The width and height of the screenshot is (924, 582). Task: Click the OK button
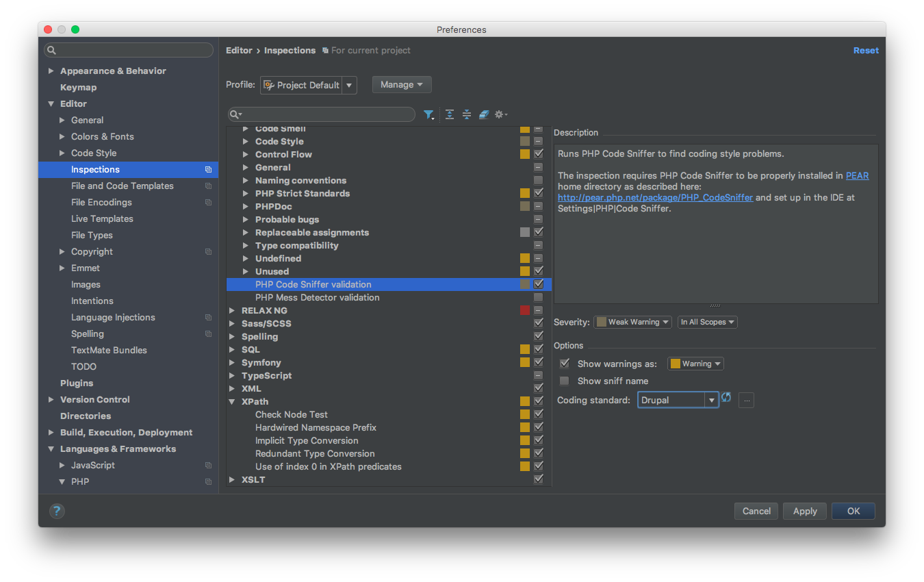click(854, 511)
